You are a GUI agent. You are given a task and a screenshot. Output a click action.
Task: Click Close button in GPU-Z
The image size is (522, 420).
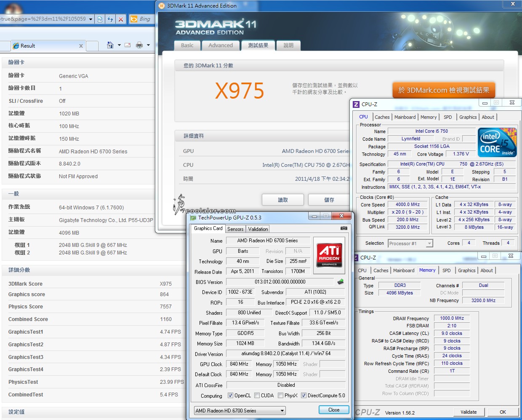pyautogui.click(x=334, y=410)
